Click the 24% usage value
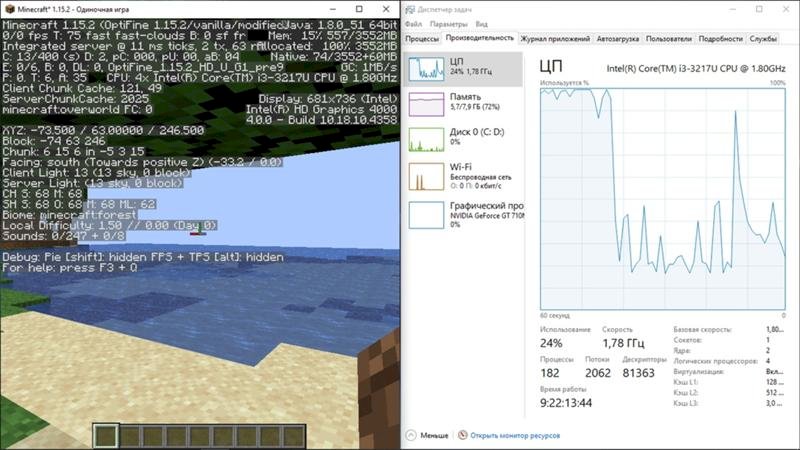 click(x=551, y=343)
